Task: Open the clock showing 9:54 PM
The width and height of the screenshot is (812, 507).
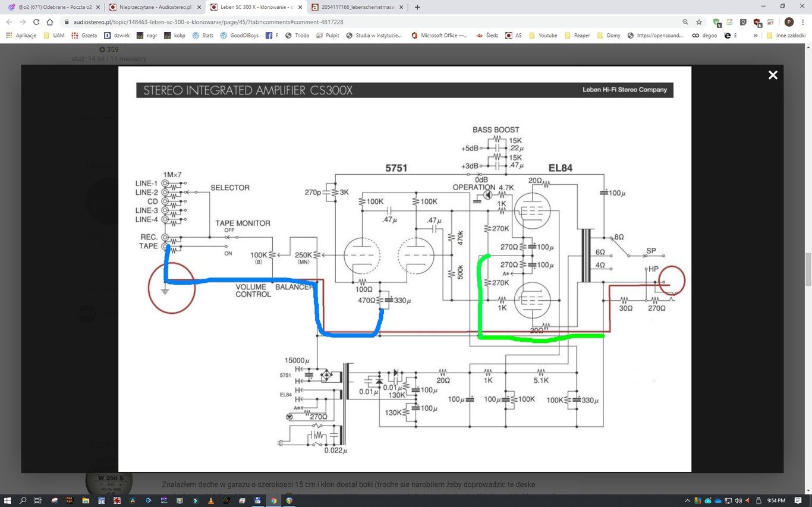Action: (x=776, y=500)
